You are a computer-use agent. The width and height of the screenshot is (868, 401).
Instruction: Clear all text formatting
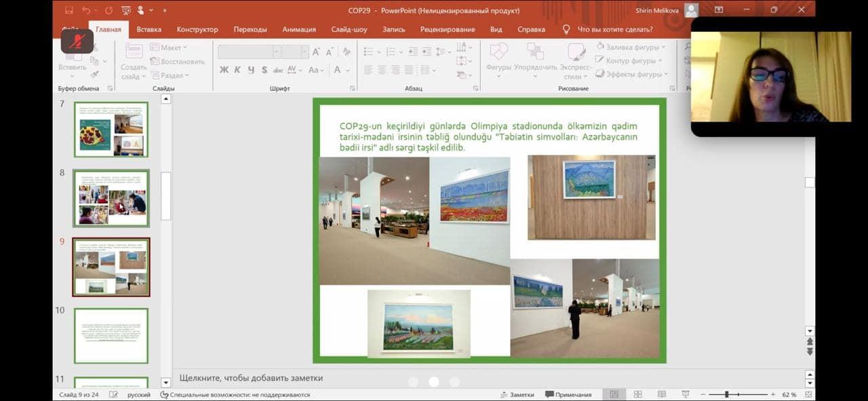[x=346, y=52]
